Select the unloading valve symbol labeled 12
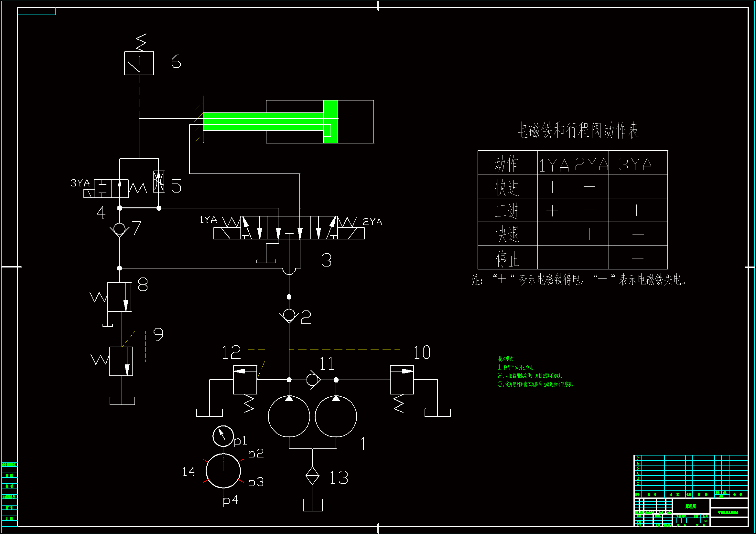This screenshot has height=534, width=756. click(x=245, y=379)
